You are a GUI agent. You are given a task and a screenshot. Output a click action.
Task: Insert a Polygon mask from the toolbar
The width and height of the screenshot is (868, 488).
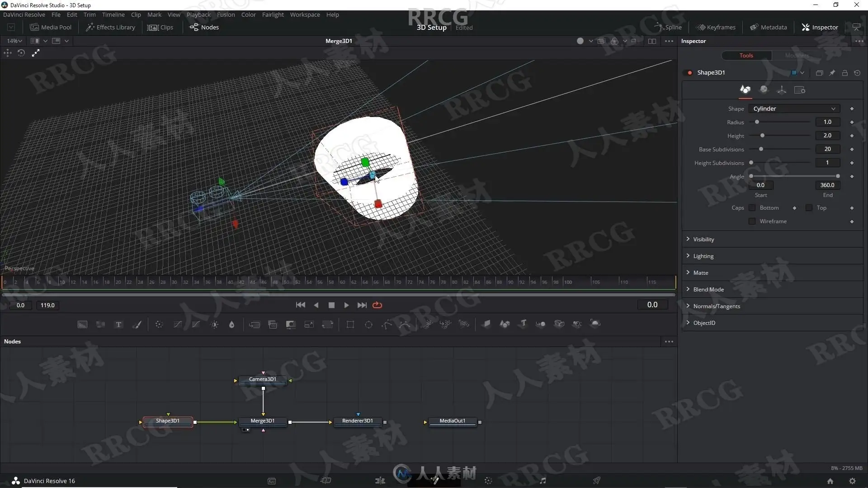(x=387, y=324)
